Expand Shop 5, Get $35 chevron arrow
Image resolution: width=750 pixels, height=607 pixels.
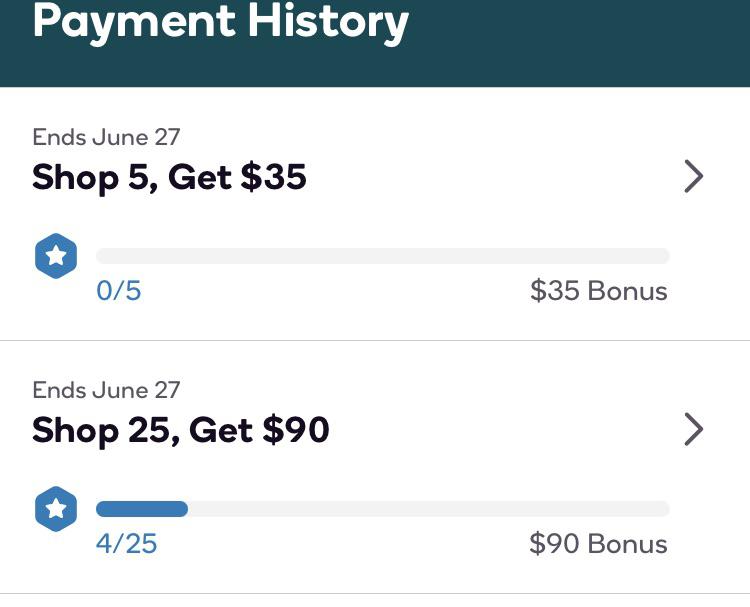pyautogui.click(x=694, y=176)
